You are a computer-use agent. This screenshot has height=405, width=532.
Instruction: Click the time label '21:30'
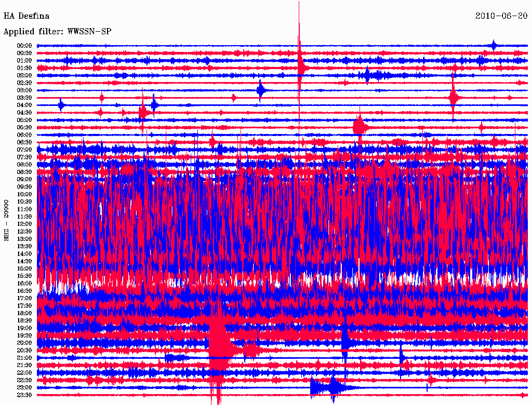click(24, 365)
